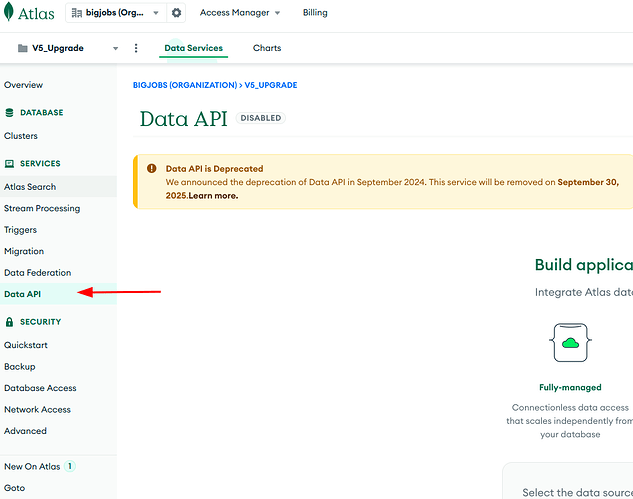Image resolution: width=633 pixels, height=499 pixels.
Task: Open Atlas Search in sidebar
Action: click(x=30, y=187)
